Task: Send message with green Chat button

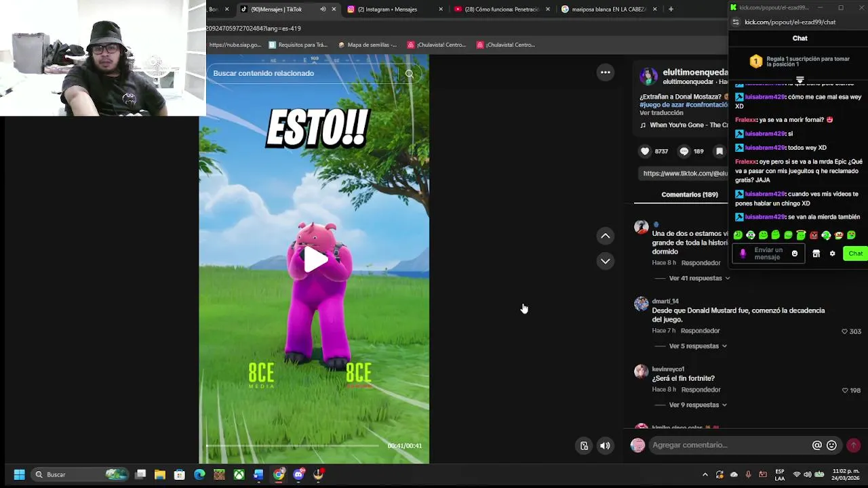Action: 855,253
